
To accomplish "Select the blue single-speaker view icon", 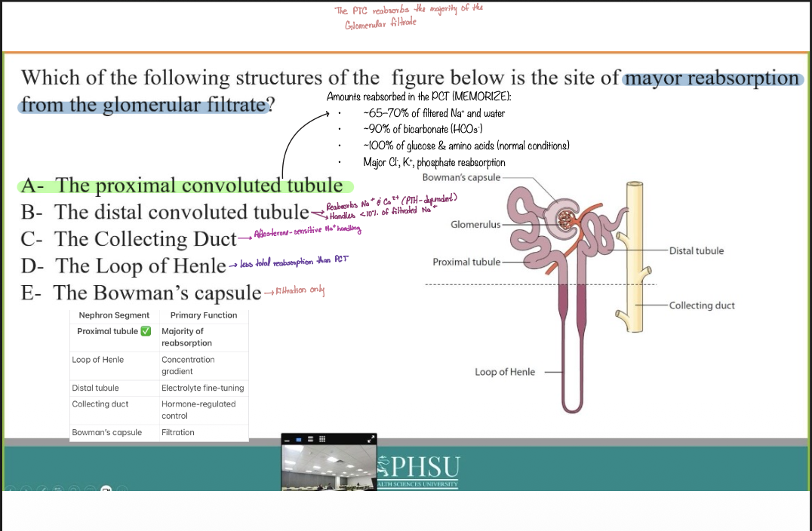I will point(298,440).
